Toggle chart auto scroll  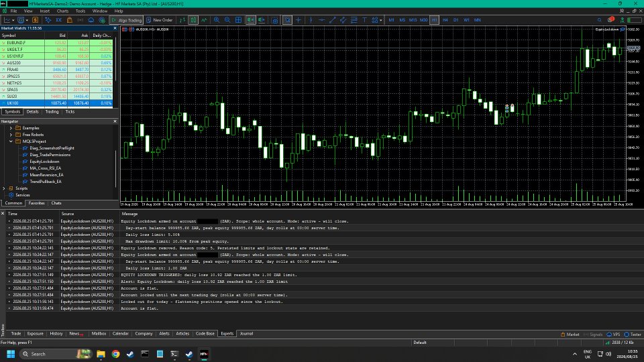[250, 19]
